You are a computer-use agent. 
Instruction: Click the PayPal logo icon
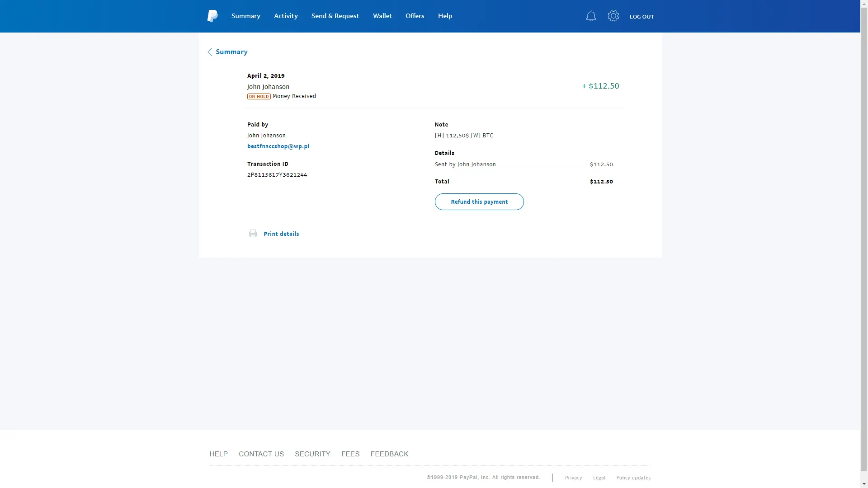[212, 16]
